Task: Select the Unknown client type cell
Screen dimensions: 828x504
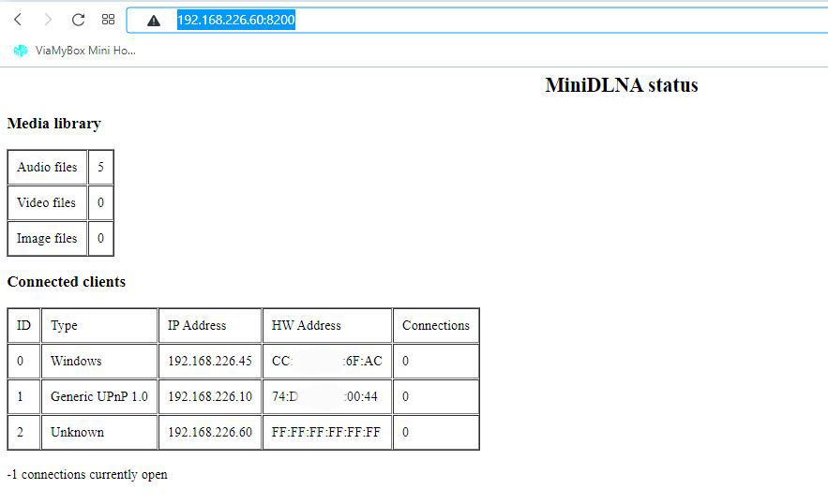Action: [x=99, y=432]
